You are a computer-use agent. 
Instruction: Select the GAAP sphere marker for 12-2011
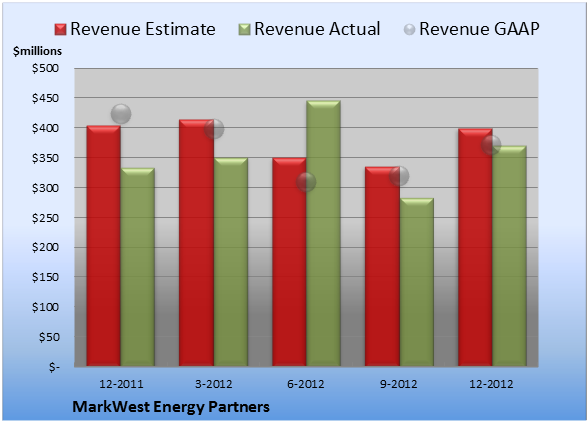pyautogui.click(x=121, y=114)
